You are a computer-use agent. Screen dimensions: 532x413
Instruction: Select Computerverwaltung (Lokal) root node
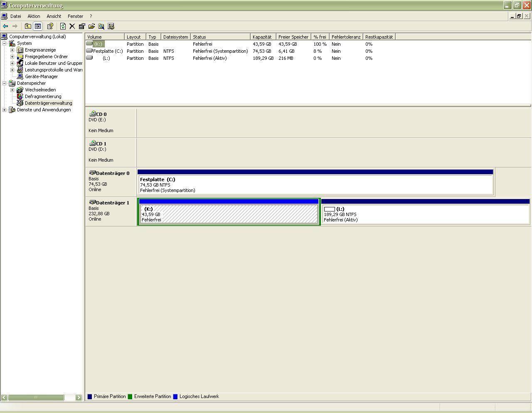click(37, 37)
